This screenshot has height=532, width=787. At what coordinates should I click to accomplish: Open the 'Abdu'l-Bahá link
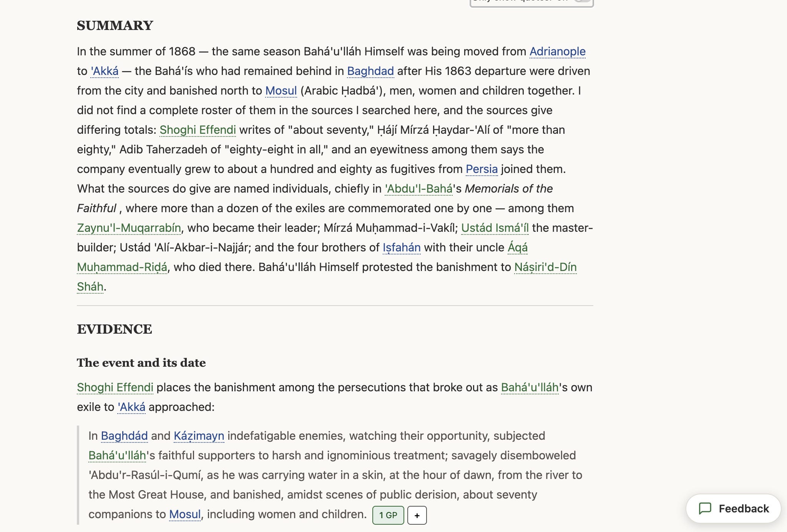click(x=418, y=189)
